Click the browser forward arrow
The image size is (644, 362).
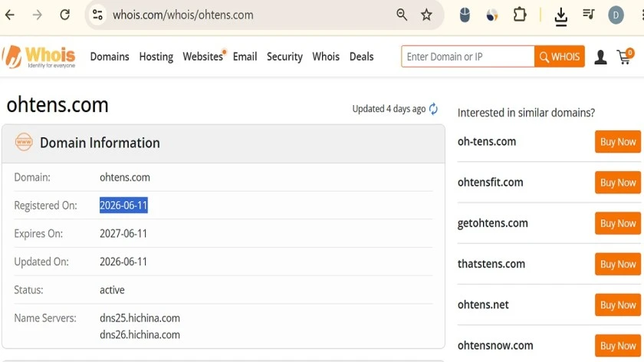pyautogui.click(x=38, y=15)
